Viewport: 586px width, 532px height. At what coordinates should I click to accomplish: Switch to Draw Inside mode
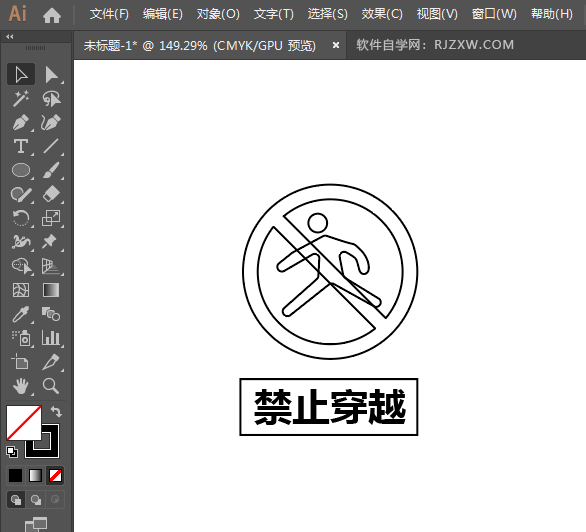click(55, 500)
